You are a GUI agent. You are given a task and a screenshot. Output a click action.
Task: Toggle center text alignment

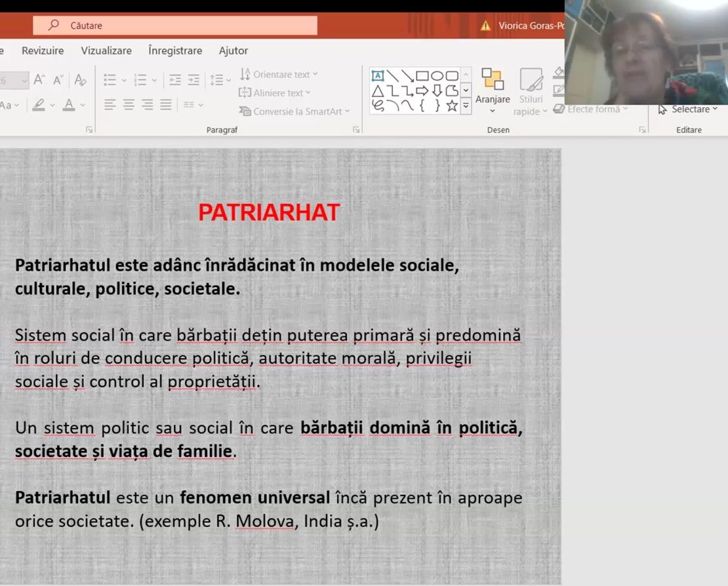click(x=129, y=104)
